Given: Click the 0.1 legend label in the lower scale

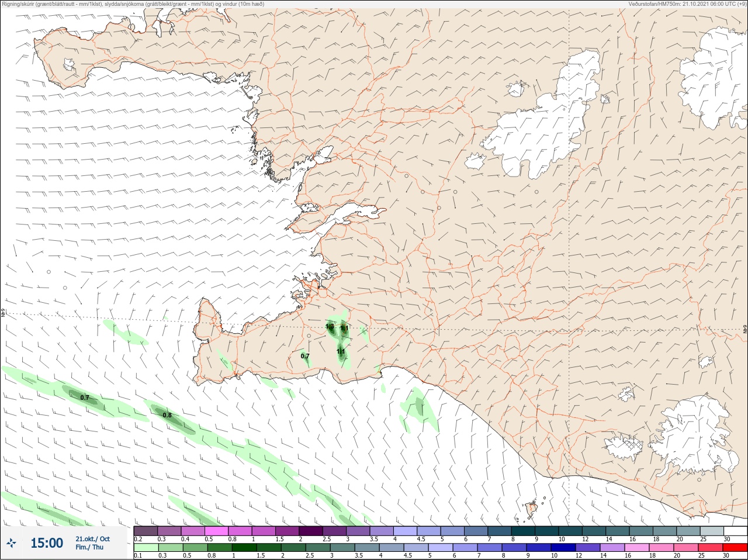Looking at the screenshot, I should (x=138, y=555).
